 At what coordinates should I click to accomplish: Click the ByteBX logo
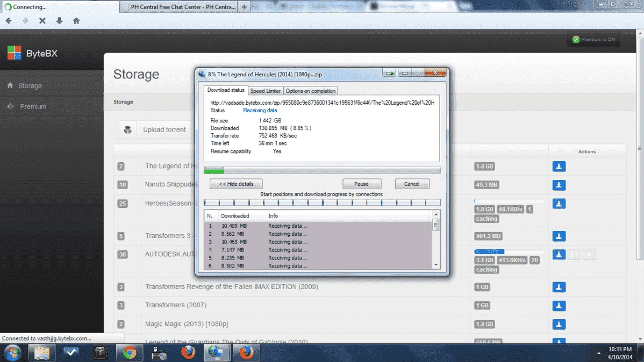pos(32,53)
